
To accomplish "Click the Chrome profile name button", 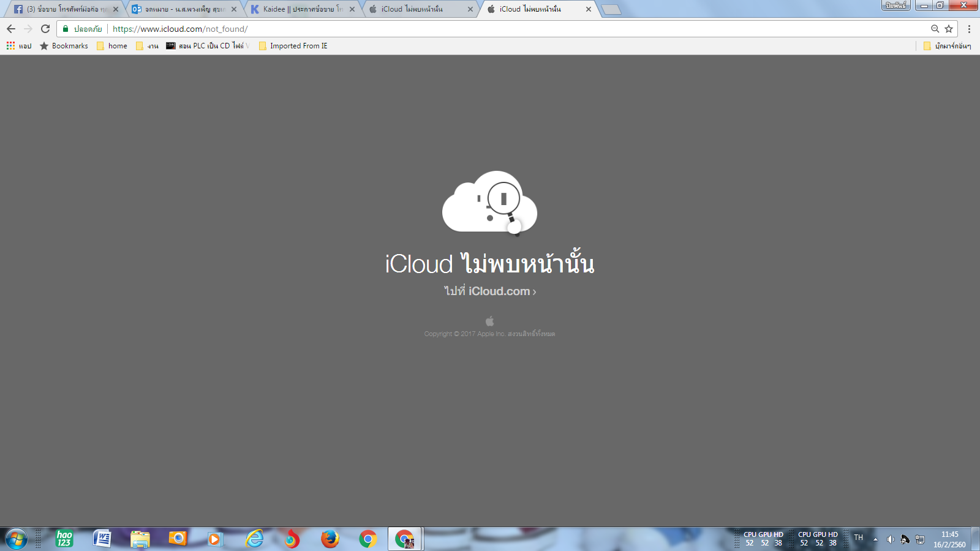I will pos(895,6).
